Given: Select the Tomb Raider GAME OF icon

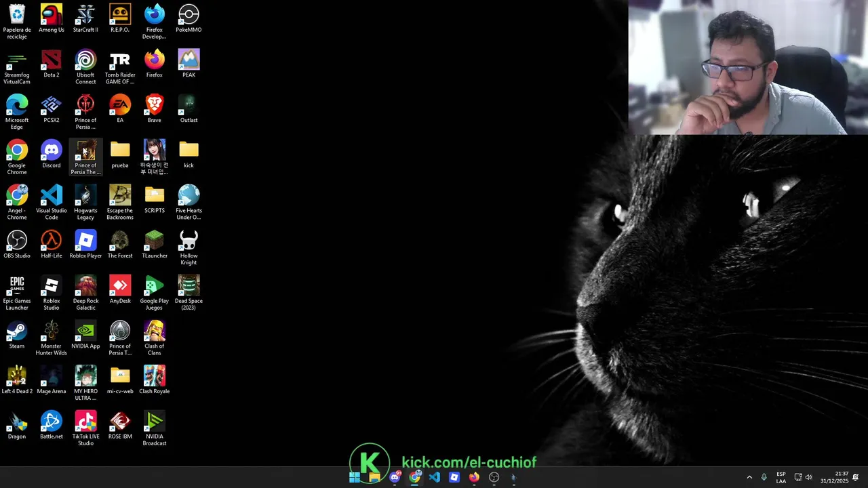Looking at the screenshot, I should [120, 67].
